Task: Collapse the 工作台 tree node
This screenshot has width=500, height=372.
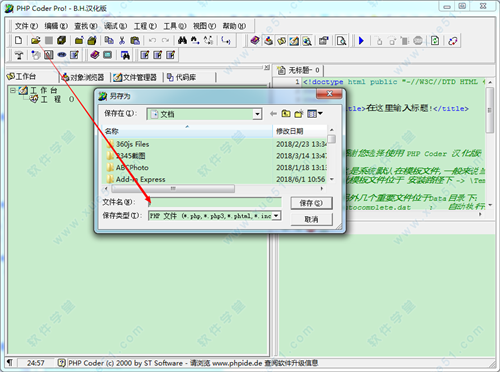Action: tap(13, 90)
